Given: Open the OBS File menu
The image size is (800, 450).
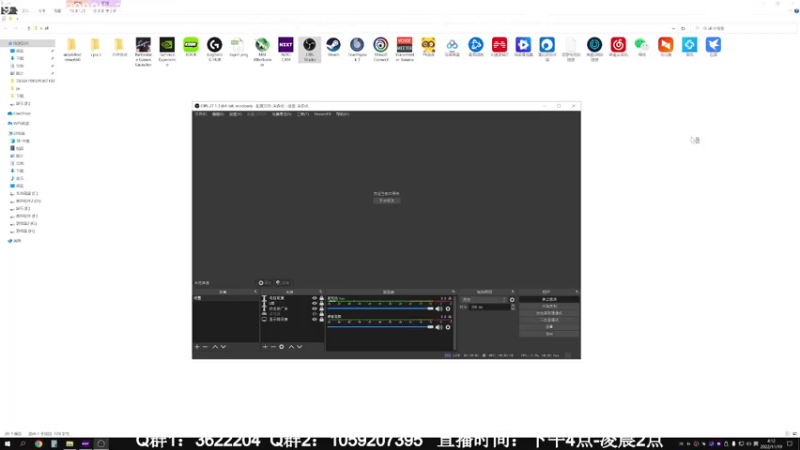Looking at the screenshot, I should pos(201,114).
